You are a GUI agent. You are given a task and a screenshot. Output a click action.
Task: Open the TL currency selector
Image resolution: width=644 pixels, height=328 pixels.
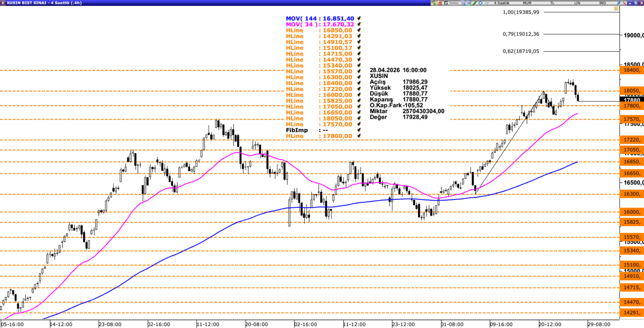[552, 3]
